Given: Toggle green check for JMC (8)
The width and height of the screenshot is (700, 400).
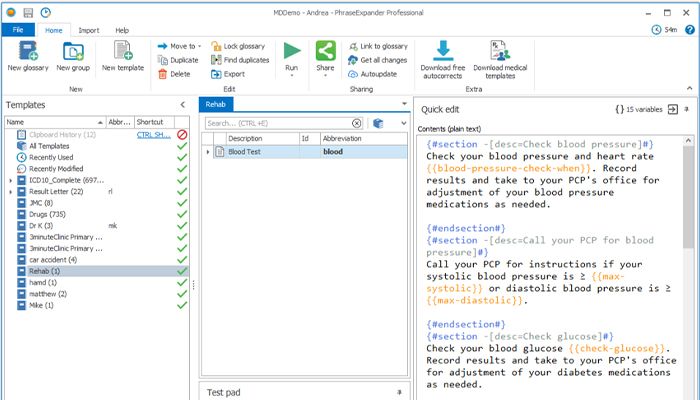Looking at the screenshot, I should coord(182,203).
